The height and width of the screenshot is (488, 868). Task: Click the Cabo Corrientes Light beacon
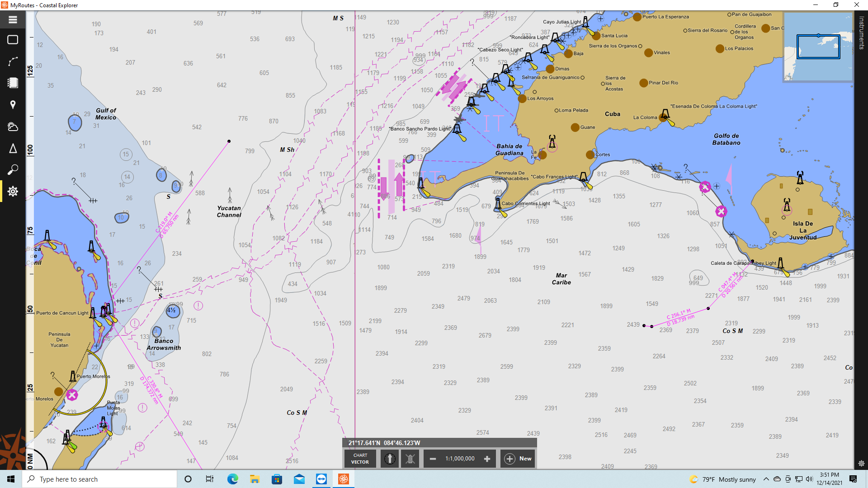pyautogui.click(x=498, y=205)
